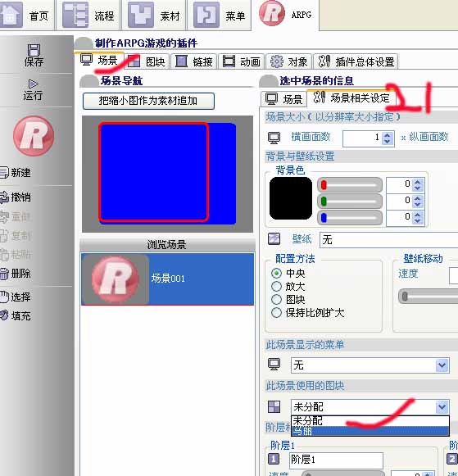This screenshot has width=458, height=476.
Task: Click the black 背景色 color swatch
Action: pos(291,198)
